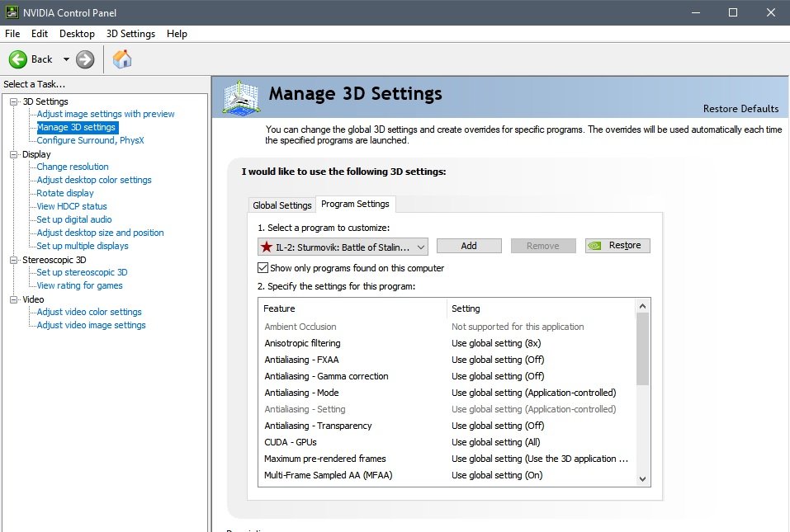790x532 pixels.
Task: Open the program selection combo box
Action: [x=343, y=247]
